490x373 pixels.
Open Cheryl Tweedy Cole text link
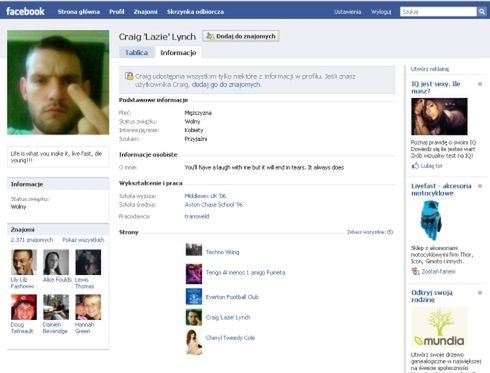[x=230, y=338]
